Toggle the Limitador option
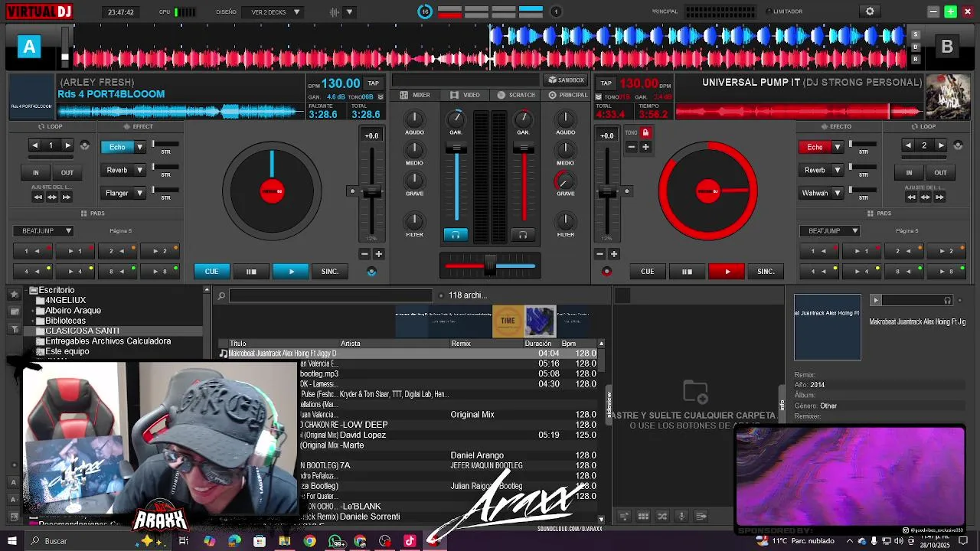Viewport: 980px width, 551px height. (785, 11)
